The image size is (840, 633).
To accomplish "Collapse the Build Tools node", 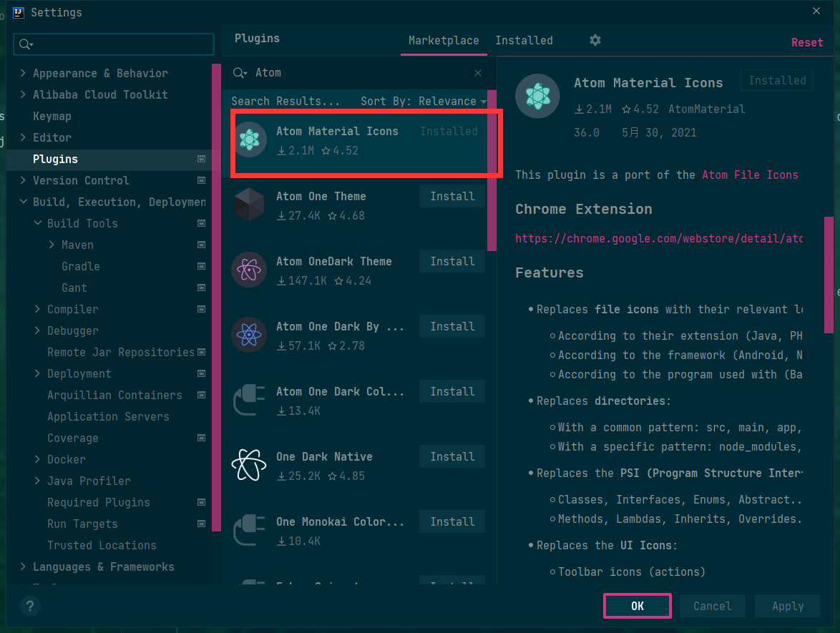I will 37,222.
